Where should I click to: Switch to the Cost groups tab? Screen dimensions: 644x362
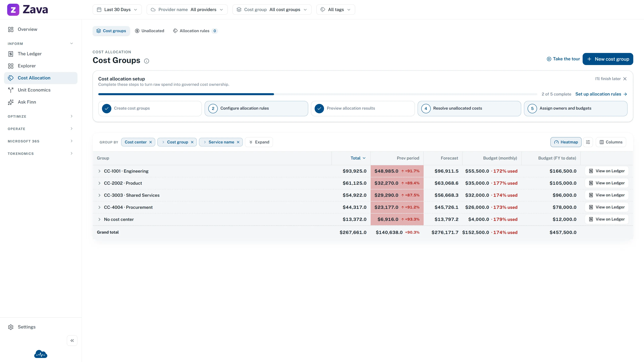coord(111,31)
